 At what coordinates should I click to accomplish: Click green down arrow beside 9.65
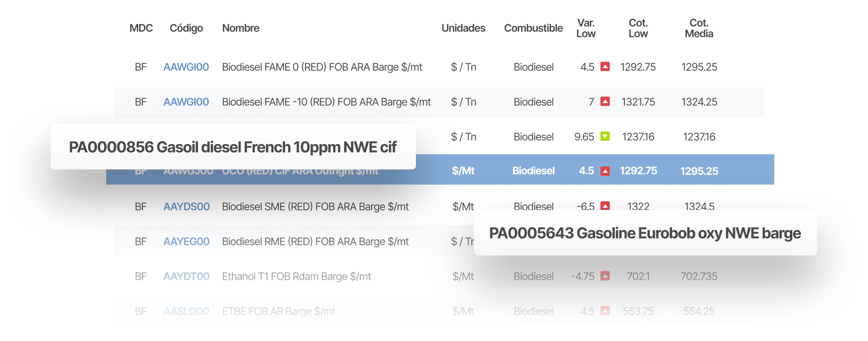tap(605, 137)
